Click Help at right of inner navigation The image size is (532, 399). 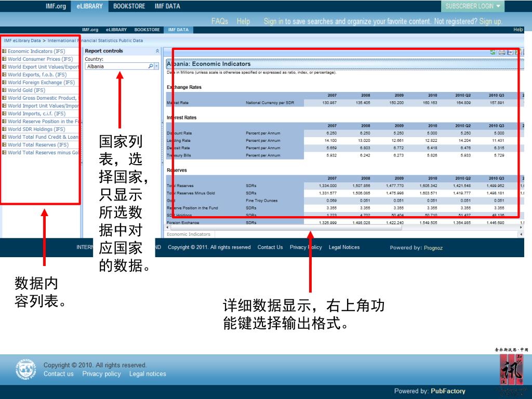(x=518, y=30)
